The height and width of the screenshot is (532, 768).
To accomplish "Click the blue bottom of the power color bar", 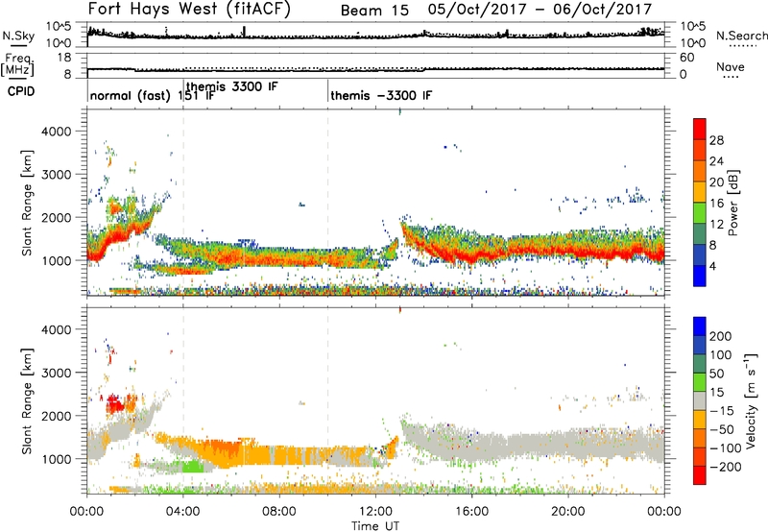I will pos(700,278).
